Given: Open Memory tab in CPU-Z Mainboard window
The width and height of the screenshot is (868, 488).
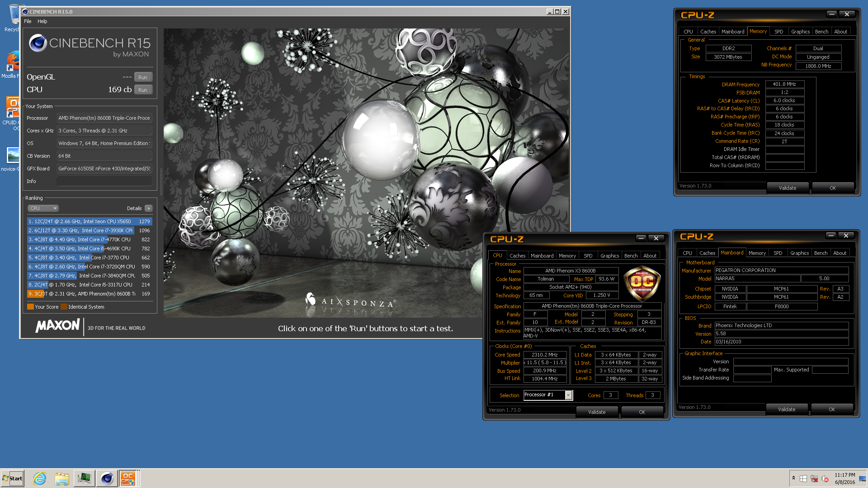Looking at the screenshot, I should [x=757, y=253].
